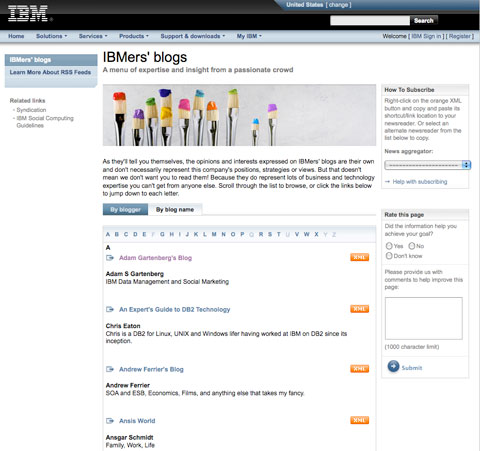Viewport: 480px width, 451px height.
Task: Open Learn More About RSS Feeds
Action: pos(50,72)
